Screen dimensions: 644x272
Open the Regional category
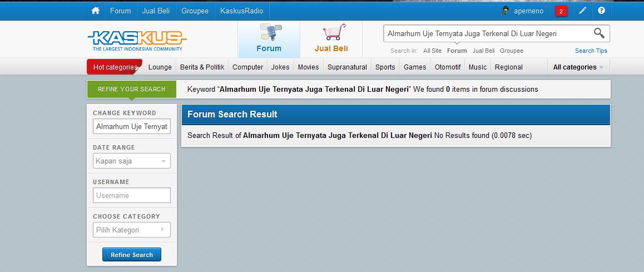point(509,67)
